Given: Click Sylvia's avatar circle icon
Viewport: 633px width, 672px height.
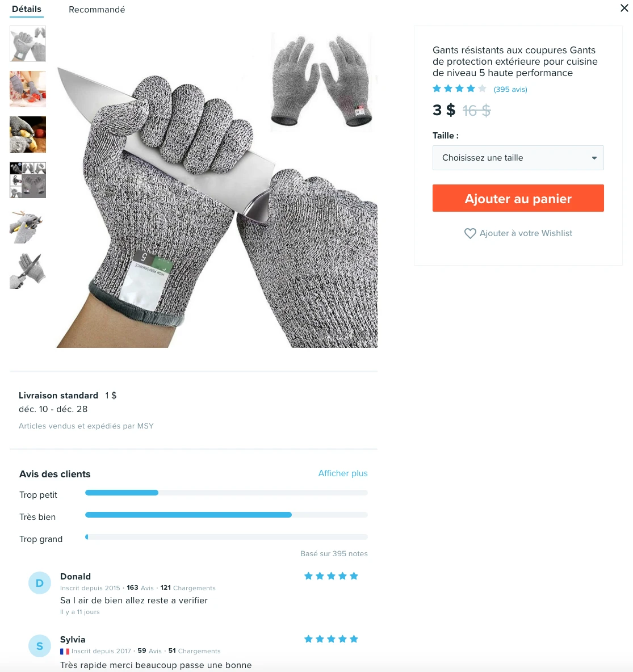Looking at the screenshot, I should coord(39,646).
